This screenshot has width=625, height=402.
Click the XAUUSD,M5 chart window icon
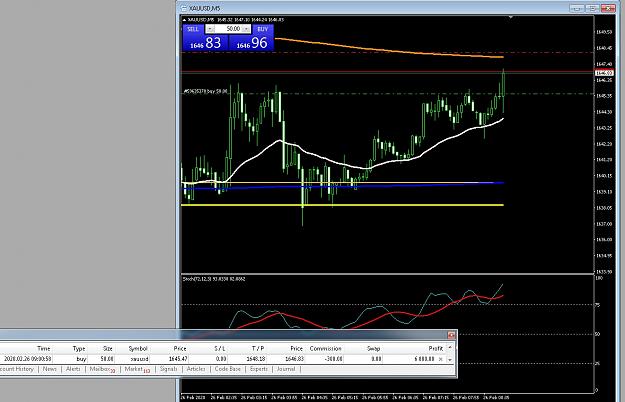pos(184,8)
